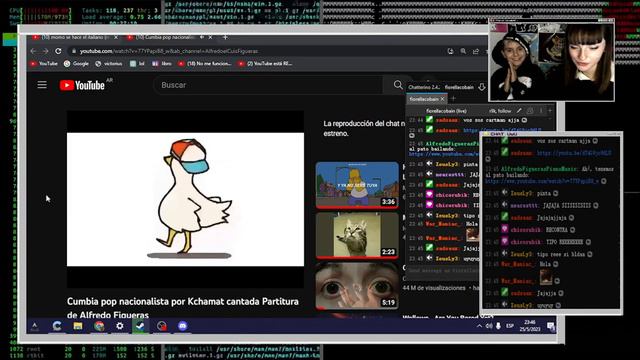Image resolution: width=640 pixels, height=360 pixels.
Task: Click the add split plus icon in Chatterino header
Action: coord(550,111)
